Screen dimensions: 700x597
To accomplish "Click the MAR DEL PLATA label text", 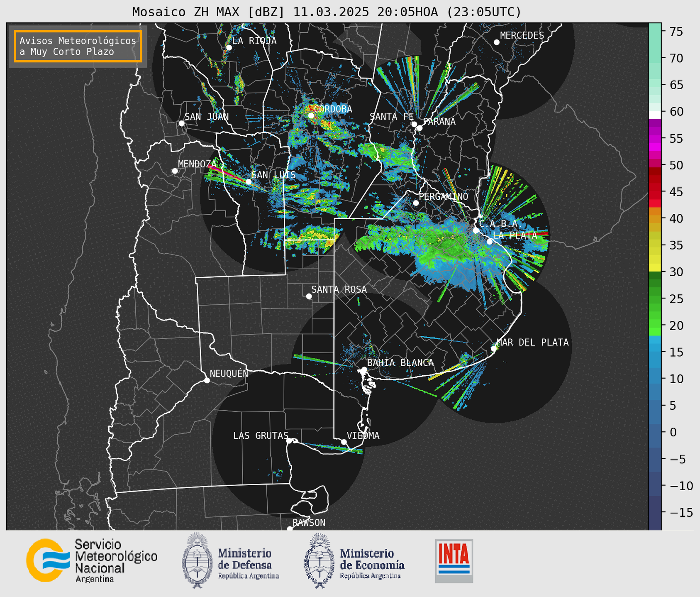I will [x=532, y=342].
